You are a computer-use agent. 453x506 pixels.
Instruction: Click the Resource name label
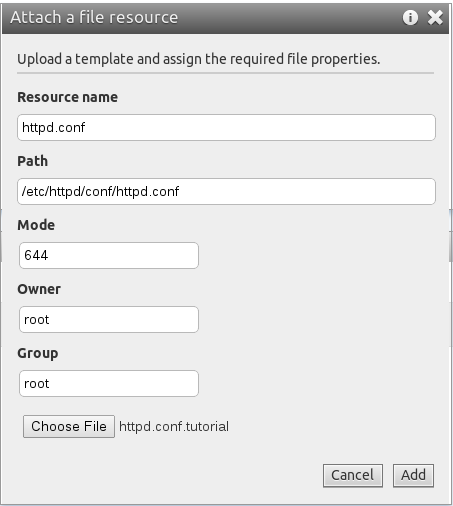[68, 97]
